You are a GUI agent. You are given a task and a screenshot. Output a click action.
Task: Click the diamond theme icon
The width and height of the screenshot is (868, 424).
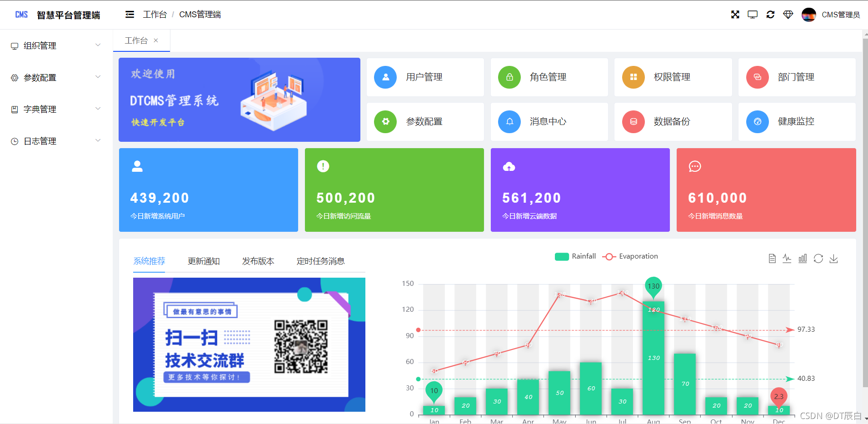tap(788, 15)
